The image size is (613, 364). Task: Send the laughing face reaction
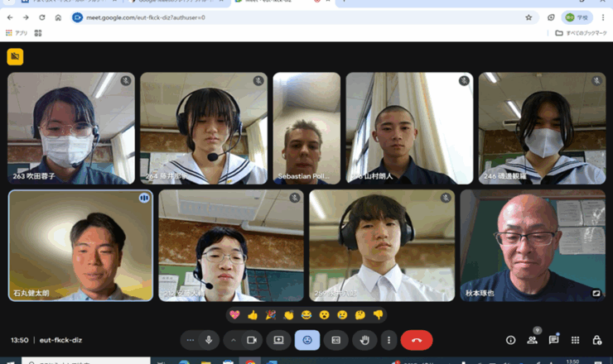(306, 315)
